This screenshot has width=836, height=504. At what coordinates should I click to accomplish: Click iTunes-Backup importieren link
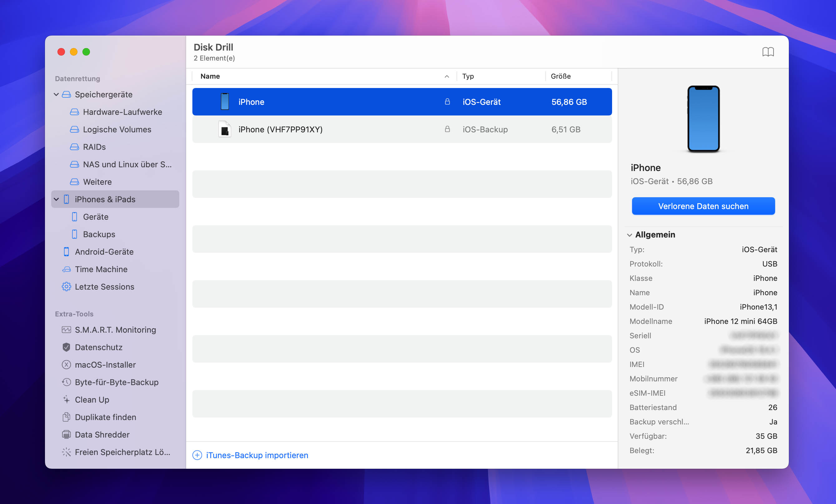[257, 455]
